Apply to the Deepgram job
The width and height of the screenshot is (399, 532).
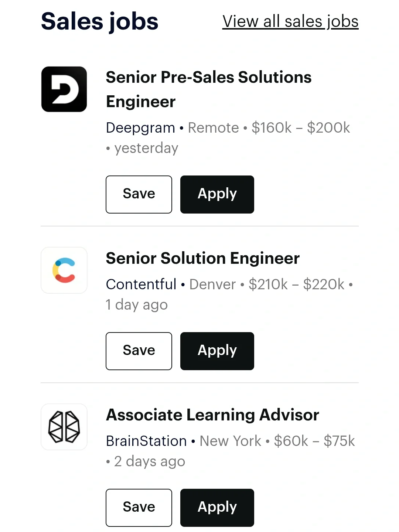click(x=217, y=194)
